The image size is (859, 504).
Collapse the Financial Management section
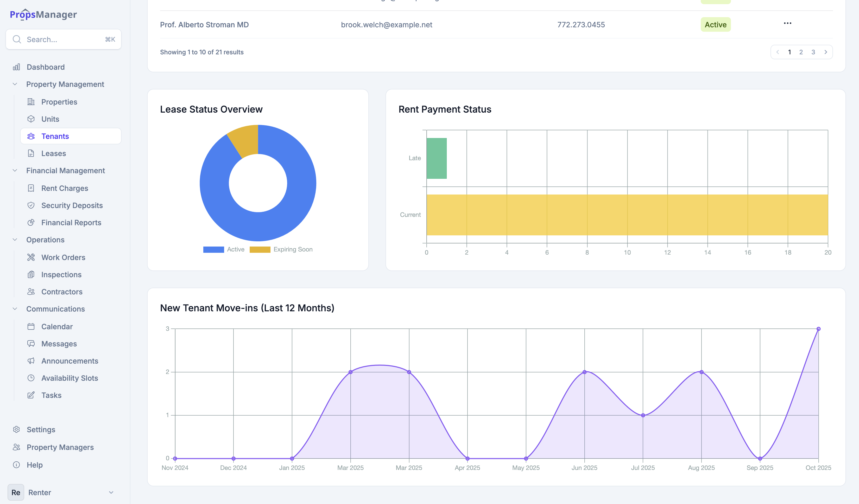(15, 171)
